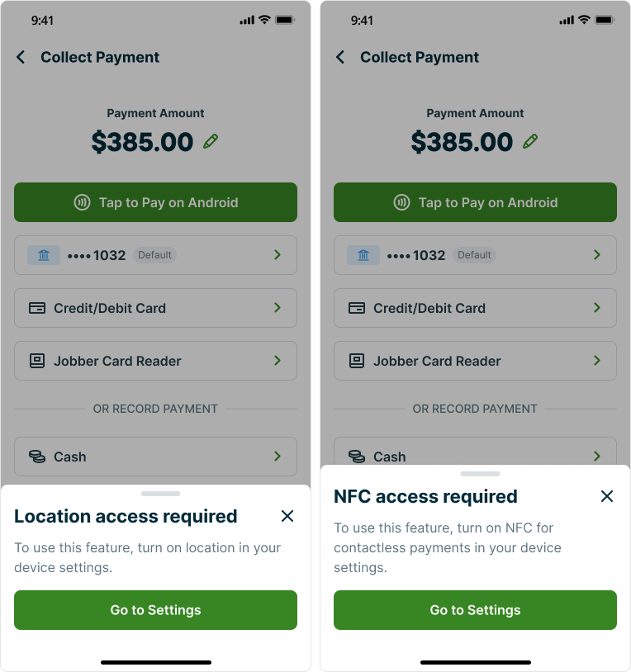The height and width of the screenshot is (672, 631).
Task: Close the NFC access required sheet
Action: [x=607, y=496]
